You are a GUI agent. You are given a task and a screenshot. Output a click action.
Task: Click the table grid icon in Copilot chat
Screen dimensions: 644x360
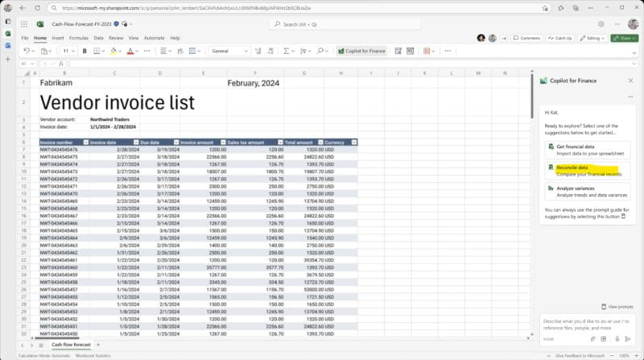click(603, 339)
